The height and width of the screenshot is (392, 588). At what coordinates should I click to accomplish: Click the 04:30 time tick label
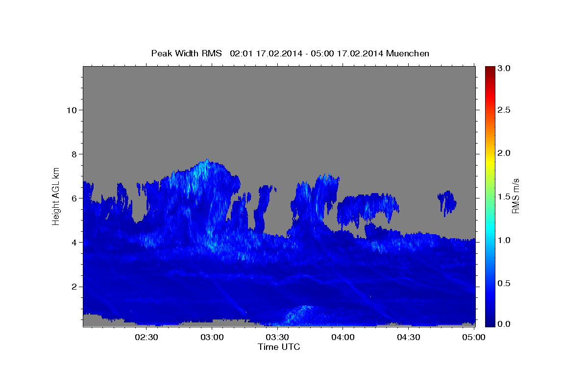tap(408, 337)
